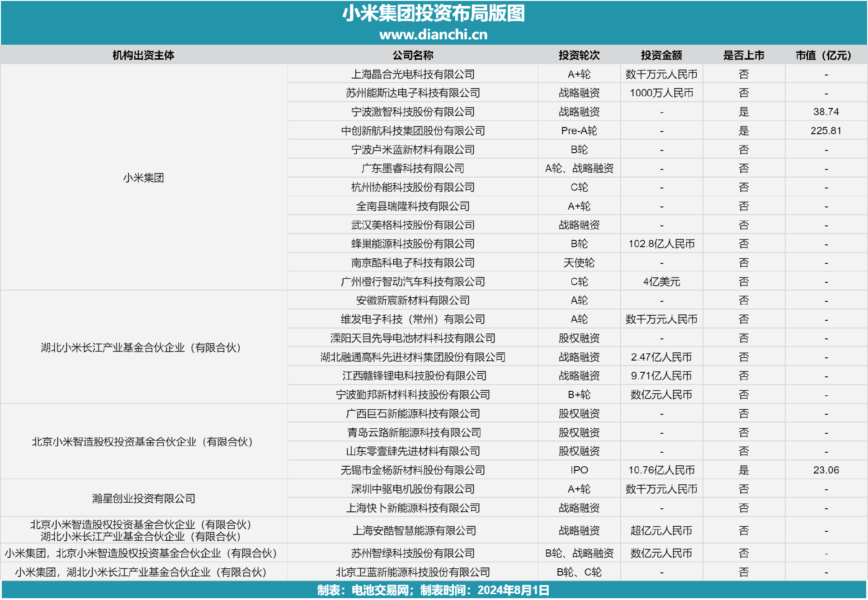Viewport: 868px width, 600px height.
Task: Click company 蜂巢能源科技股份有限公司
Action: click(413, 244)
